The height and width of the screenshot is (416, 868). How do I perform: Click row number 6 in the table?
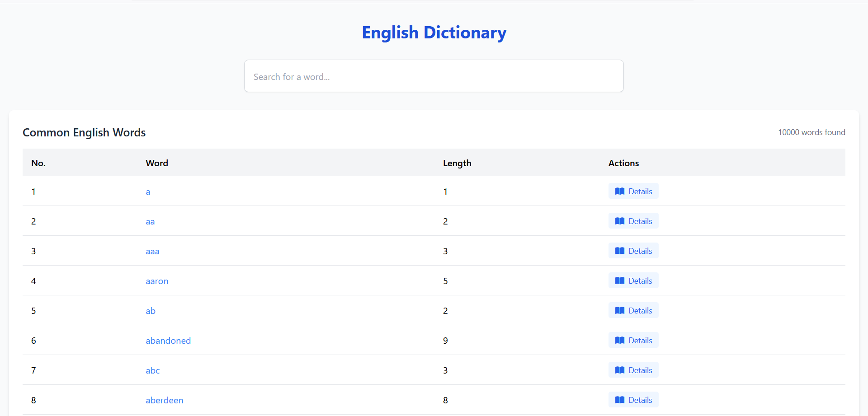point(33,341)
